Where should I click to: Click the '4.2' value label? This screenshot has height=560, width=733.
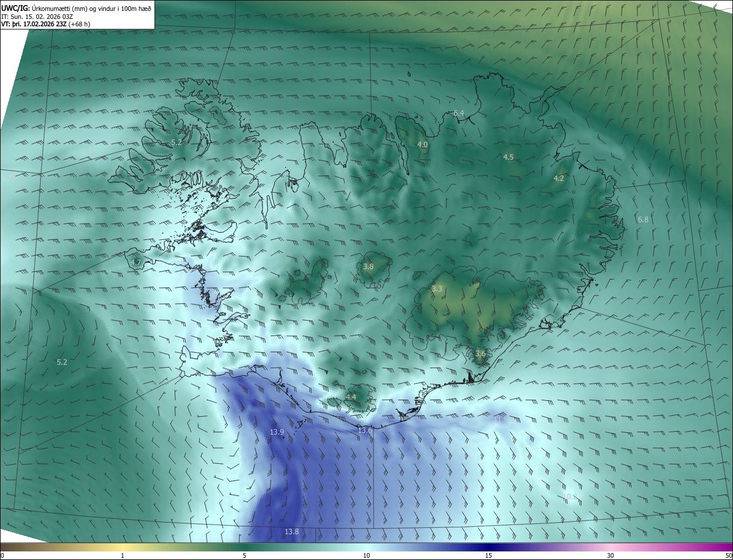(x=559, y=179)
